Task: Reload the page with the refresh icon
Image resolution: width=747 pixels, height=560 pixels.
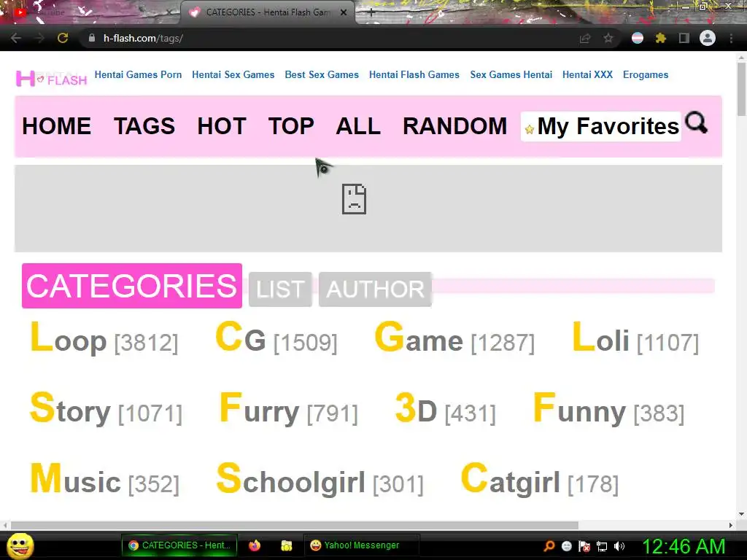Action: click(63, 38)
